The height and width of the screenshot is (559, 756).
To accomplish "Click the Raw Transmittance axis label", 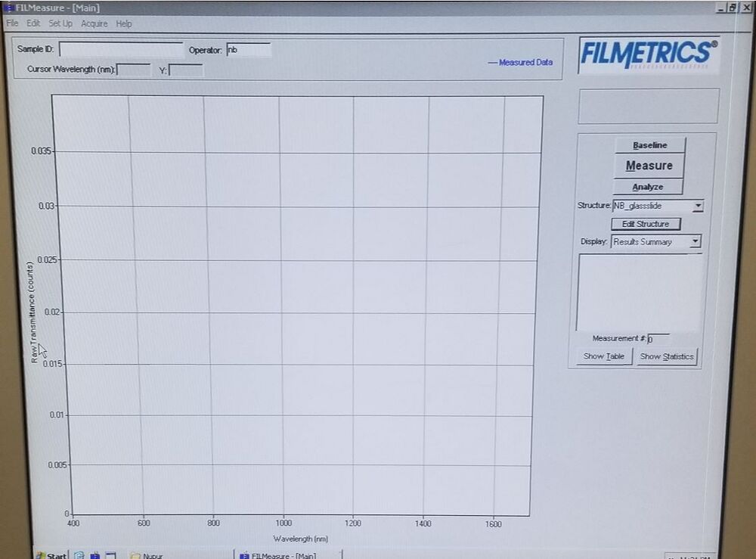I will [x=33, y=312].
